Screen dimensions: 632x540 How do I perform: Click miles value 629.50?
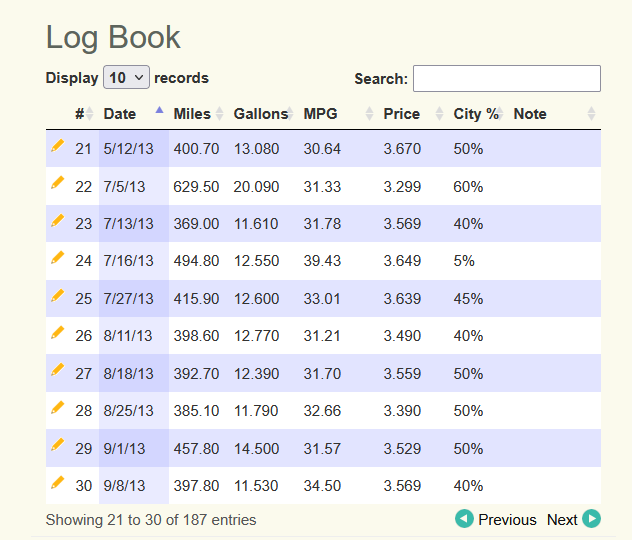(x=196, y=187)
